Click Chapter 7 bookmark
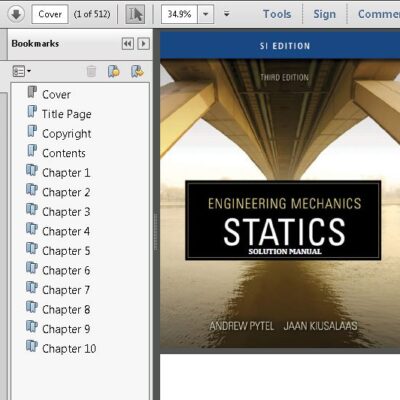Image resolution: width=400 pixels, height=400 pixels. pos(66,290)
